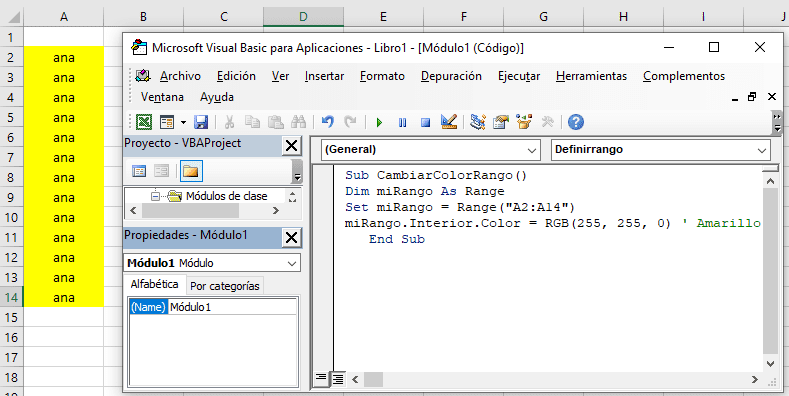Click the Cut scissors icon
789x396 pixels.
229,122
